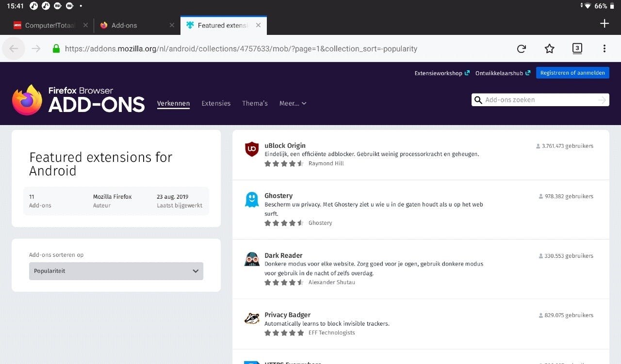Click the 3.761.473 gebruikers count
Screen dimensions: 621x364
coord(565,146)
